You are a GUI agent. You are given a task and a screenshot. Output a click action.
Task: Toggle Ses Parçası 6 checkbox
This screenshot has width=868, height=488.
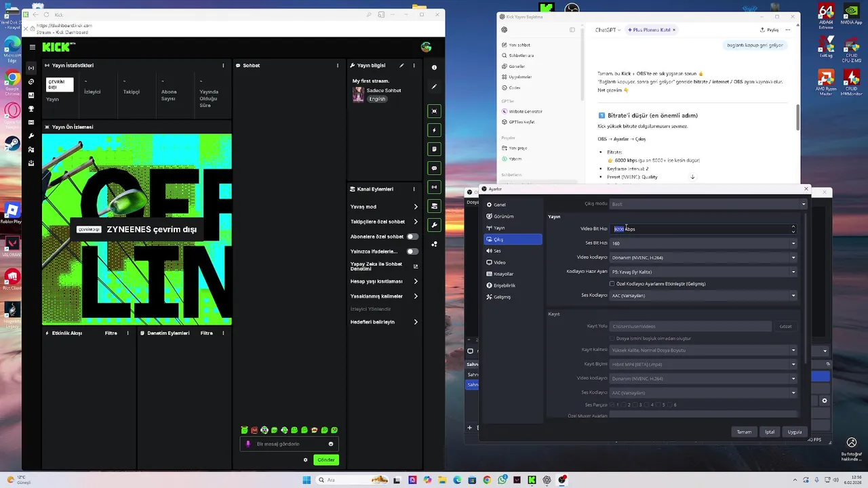pos(671,405)
